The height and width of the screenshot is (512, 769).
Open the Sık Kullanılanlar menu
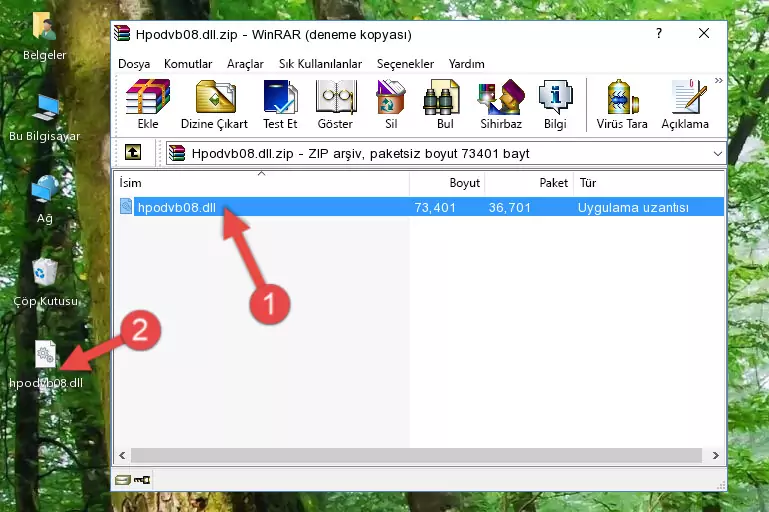pyautogui.click(x=320, y=64)
